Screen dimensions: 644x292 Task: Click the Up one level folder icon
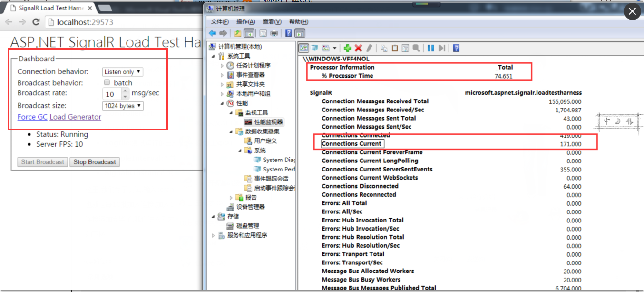click(238, 33)
